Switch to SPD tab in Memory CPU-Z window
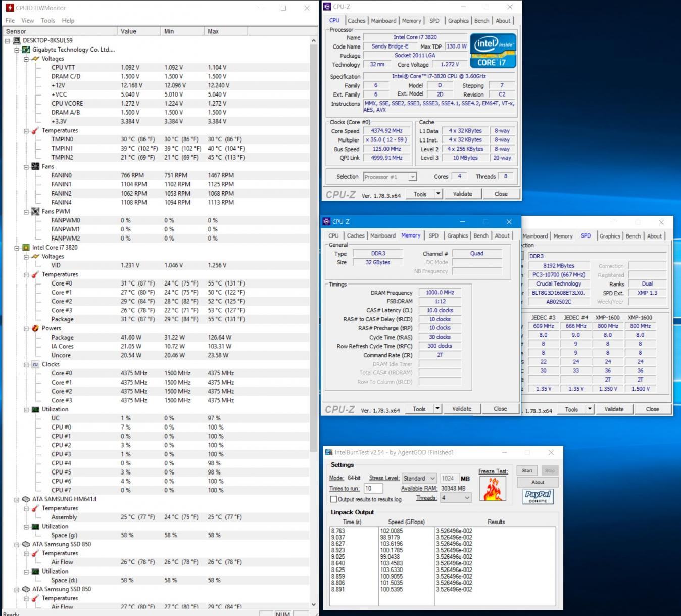 coord(433,236)
